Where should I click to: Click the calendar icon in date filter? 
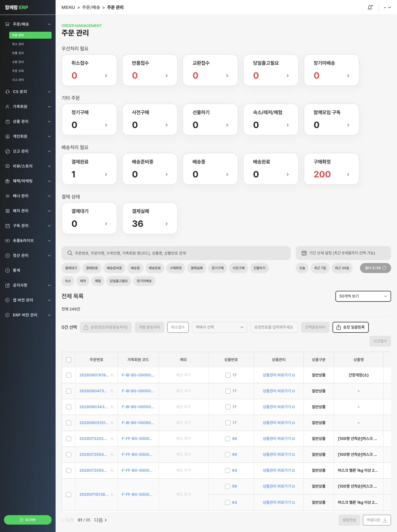tap(304, 253)
